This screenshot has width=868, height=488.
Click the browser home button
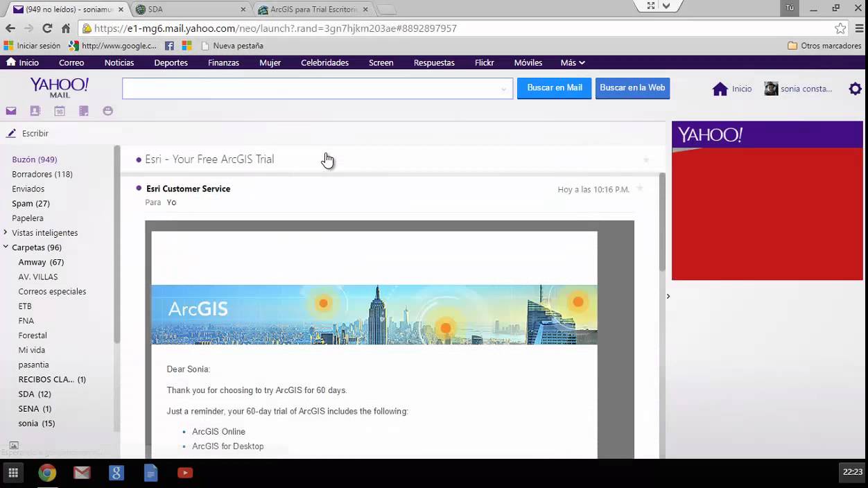point(66,28)
